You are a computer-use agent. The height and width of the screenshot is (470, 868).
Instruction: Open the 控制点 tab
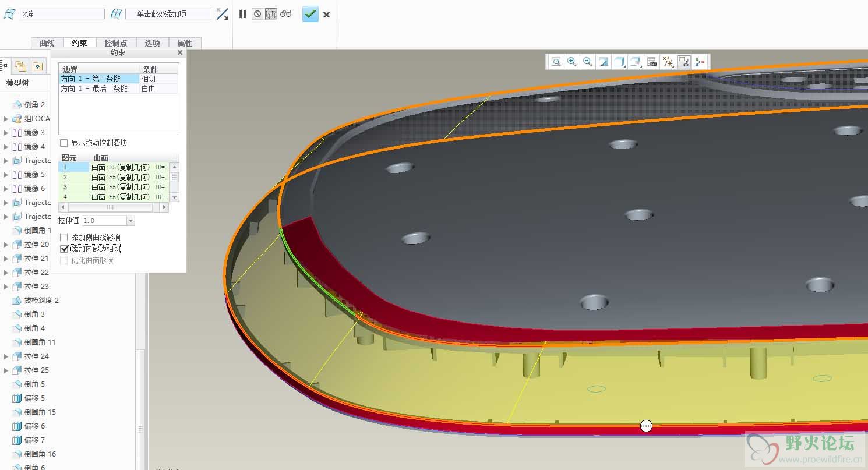116,43
